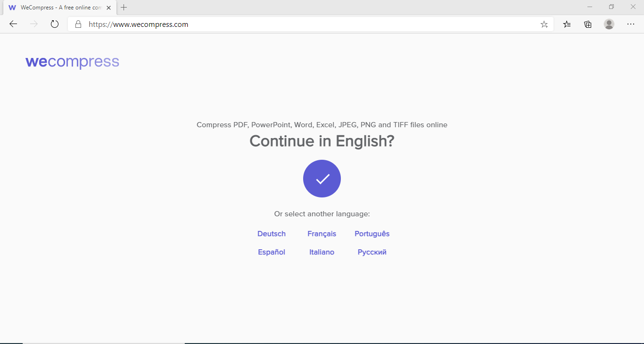Click 'Or select another language:' text
The width and height of the screenshot is (644, 344).
click(322, 214)
